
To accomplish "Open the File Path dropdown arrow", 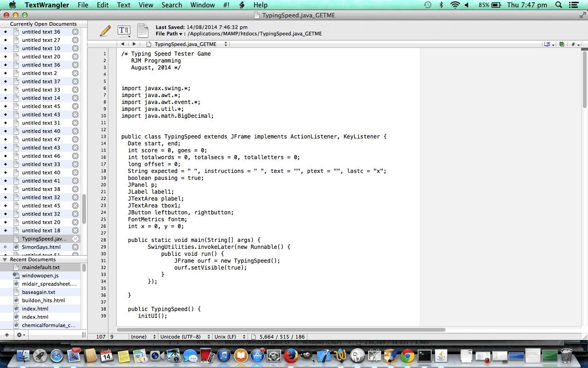I will click(180, 33).
